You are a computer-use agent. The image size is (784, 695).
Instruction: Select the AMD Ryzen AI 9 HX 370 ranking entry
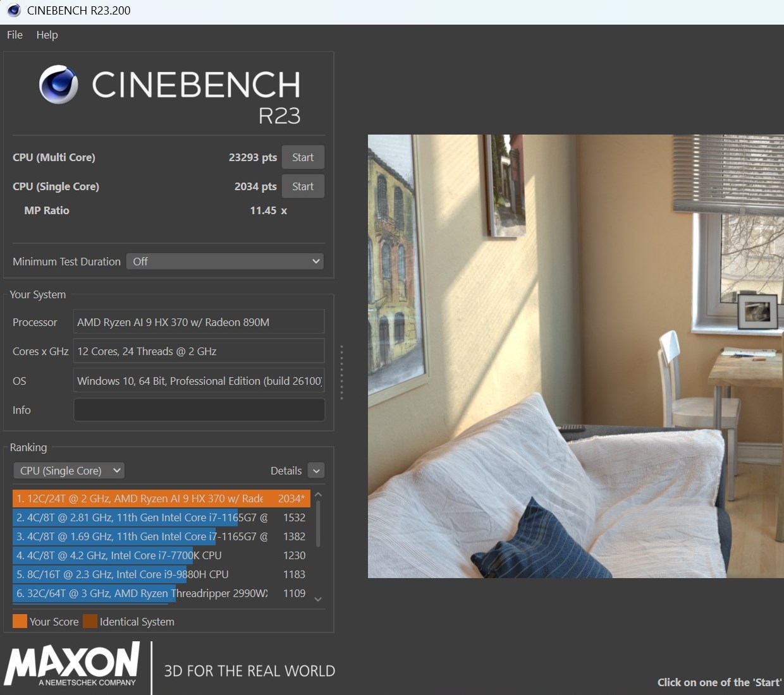161,499
